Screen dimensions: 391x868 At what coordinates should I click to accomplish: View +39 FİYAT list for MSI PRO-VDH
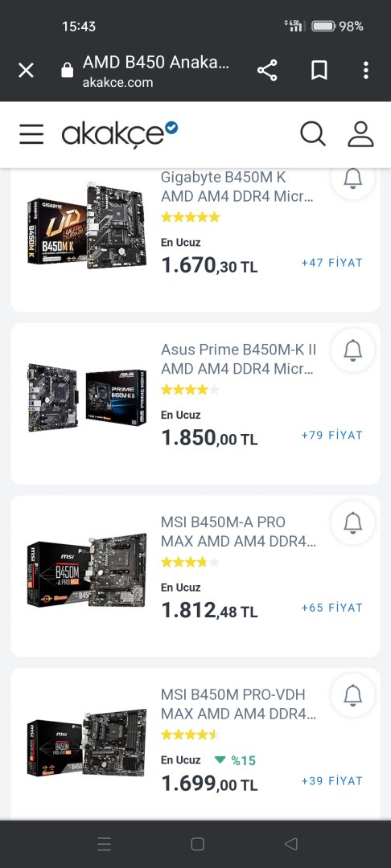(331, 780)
